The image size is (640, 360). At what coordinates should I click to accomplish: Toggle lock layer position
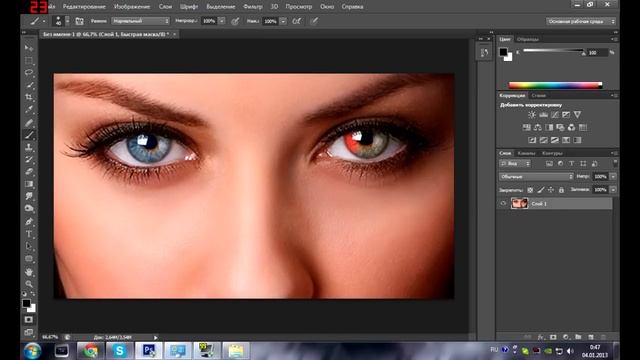pos(551,190)
